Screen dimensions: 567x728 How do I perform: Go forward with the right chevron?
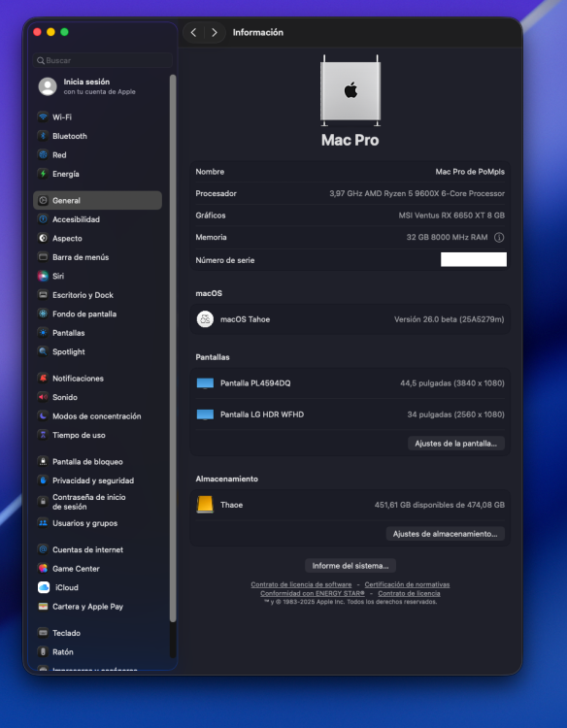[214, 32]
